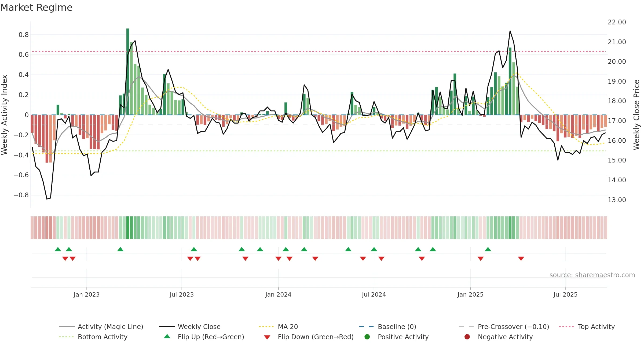Click the 0.8 activity index tick
Viewport: 644px width, 362px height.
24,35
